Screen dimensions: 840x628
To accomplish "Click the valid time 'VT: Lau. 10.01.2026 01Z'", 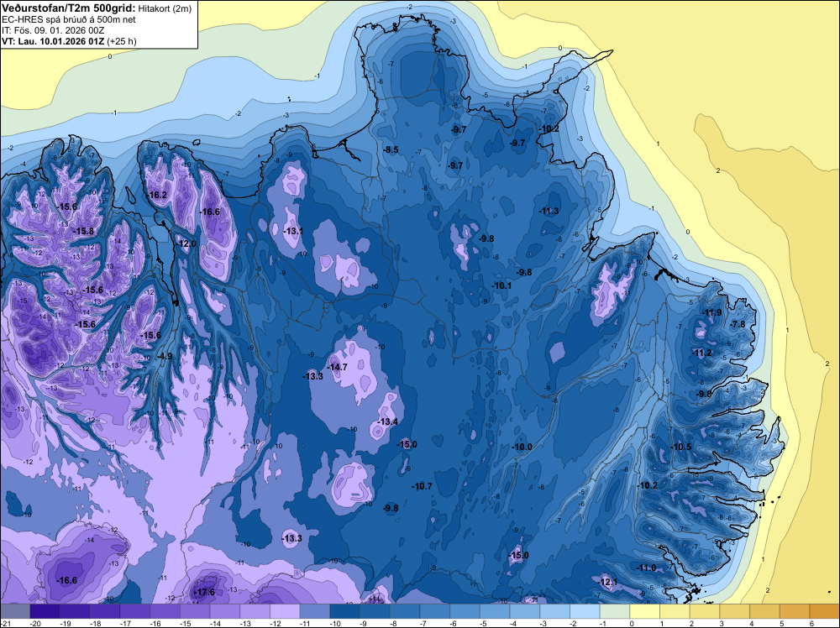I will [53, 41].
